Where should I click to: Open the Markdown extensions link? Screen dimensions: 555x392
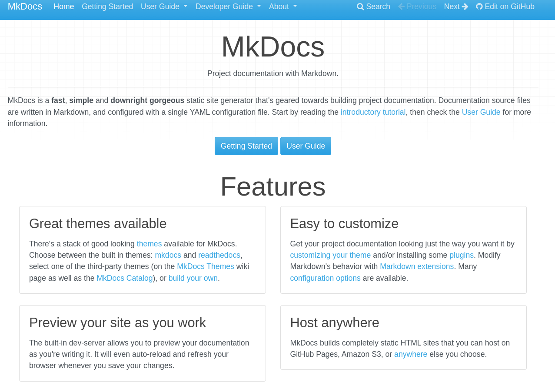click(416, 266)
